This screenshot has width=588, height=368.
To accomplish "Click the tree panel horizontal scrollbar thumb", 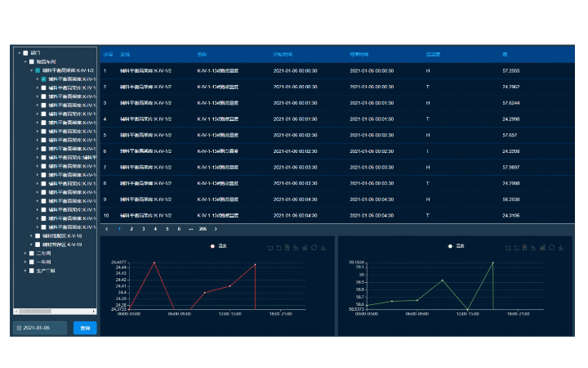I will (36, 312).
